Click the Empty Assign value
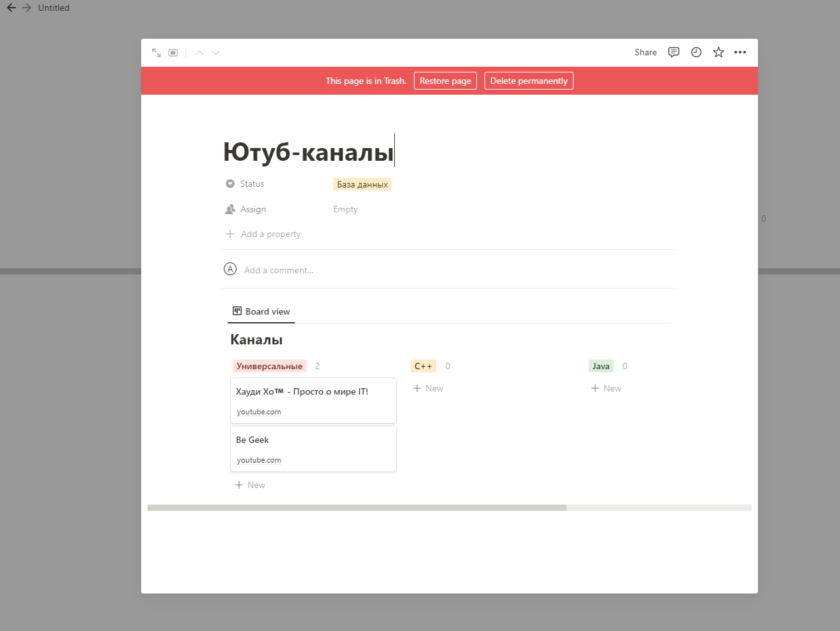840x631 pixels. [x=345, y=209]
